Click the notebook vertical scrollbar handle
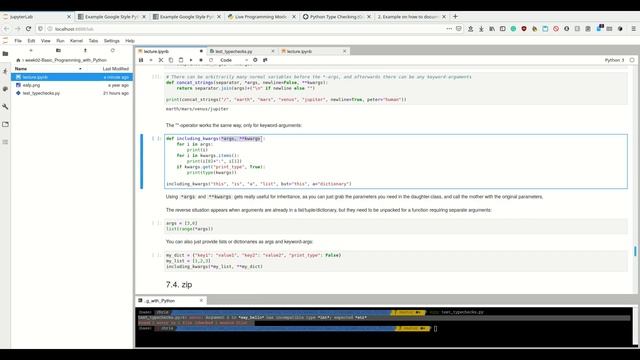 [x=635, y=251]
